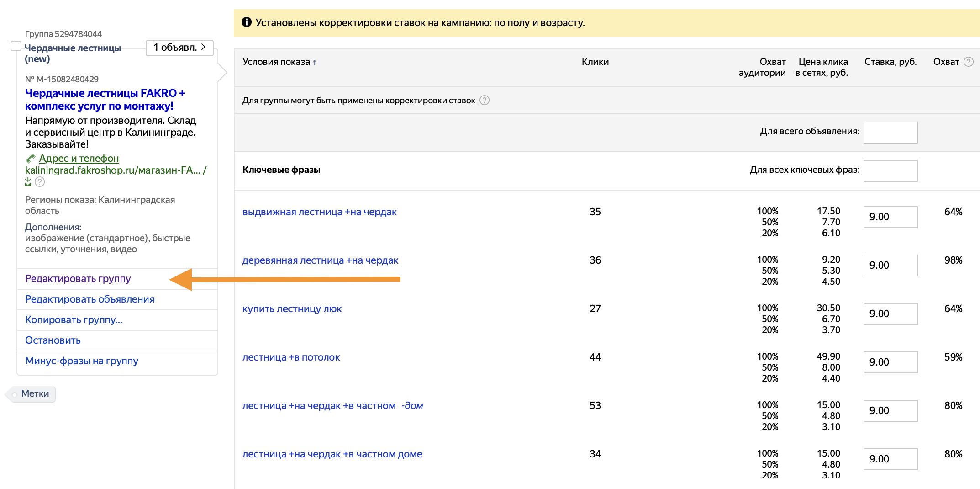Open Редактировать группу
This screenshot has width=980, height=489.
78,279
